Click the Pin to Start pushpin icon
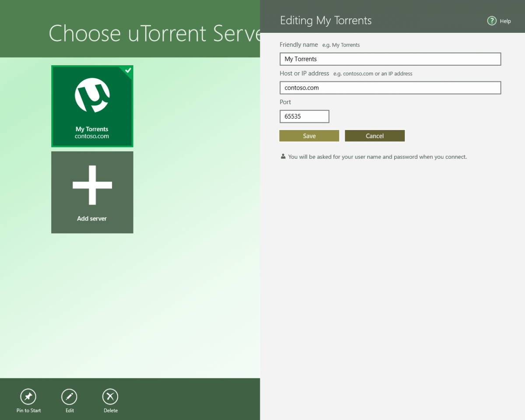Screen dimensions: 525x420 coord(28,397)
